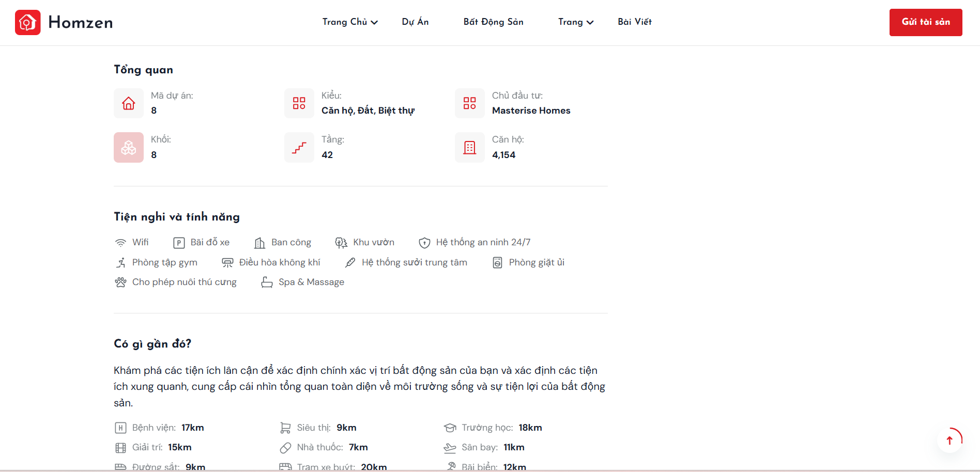
Task: Expand the Trang Chủ dropdown menu
Action: (x=350, y=22)
